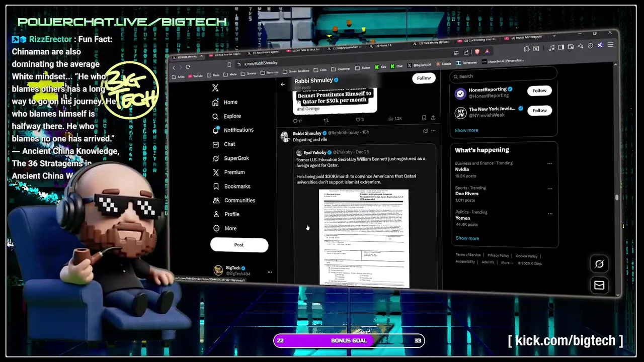This screenshot has height=362, width=644.
Task: Click Show more under What's happening
Action: (x=467, y=238)
